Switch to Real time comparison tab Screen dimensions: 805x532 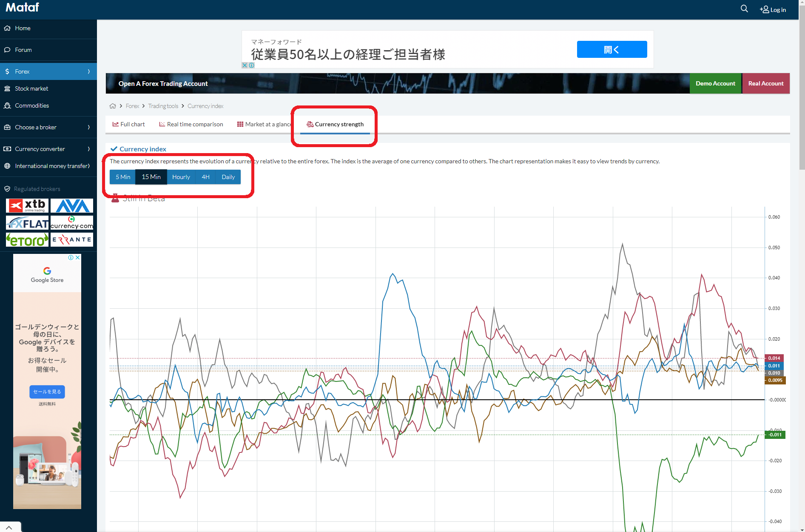[x=191, y=124]
